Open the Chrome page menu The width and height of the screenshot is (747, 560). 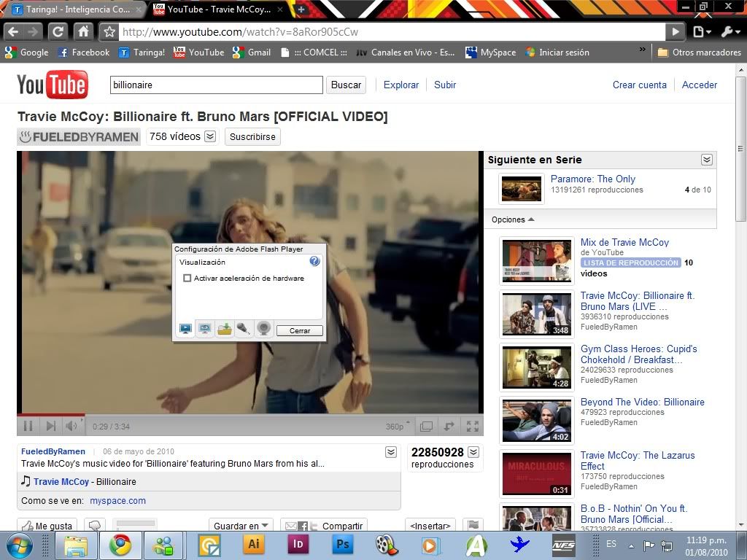702,32
